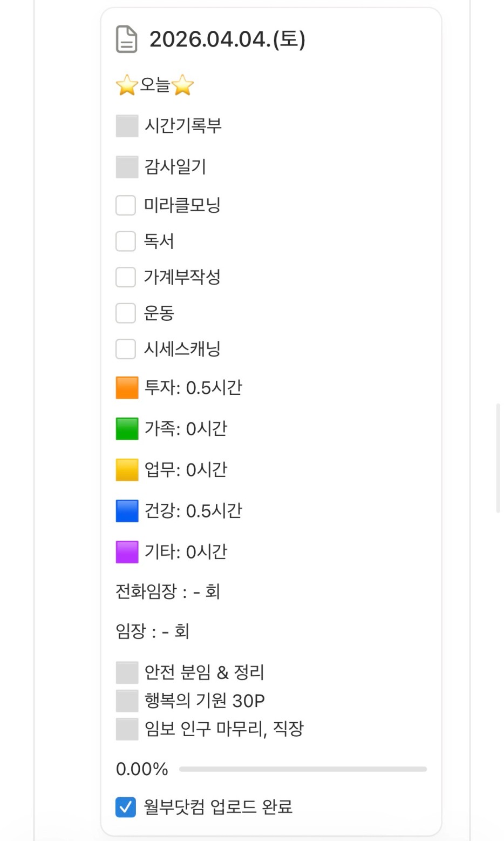Click the yellow square beside 업무
Image resolution: width=504 pixels, height=841 pixels.
pos(127,470)
